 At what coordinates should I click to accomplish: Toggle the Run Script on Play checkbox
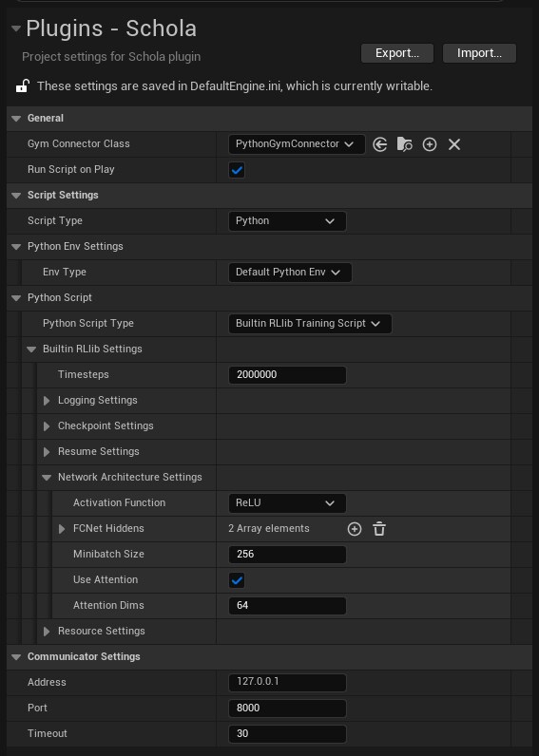(237, 170)
